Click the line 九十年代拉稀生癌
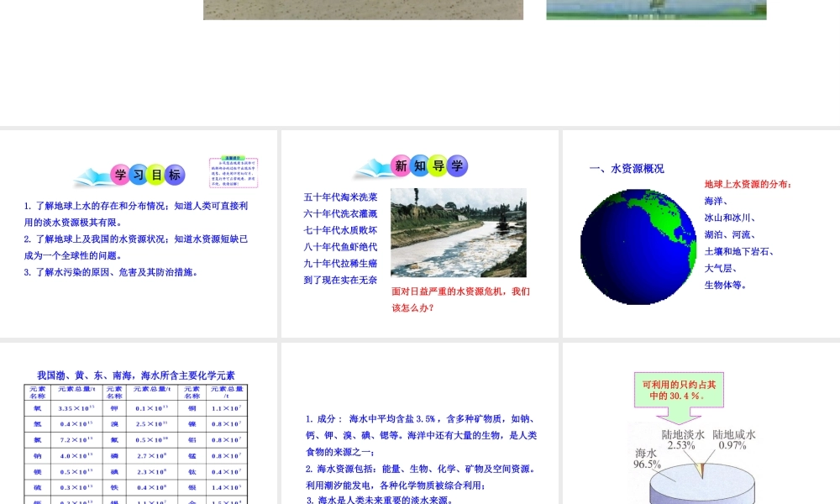Image resolution: width=840 pixels, height=504 pixels. [340, 264]
